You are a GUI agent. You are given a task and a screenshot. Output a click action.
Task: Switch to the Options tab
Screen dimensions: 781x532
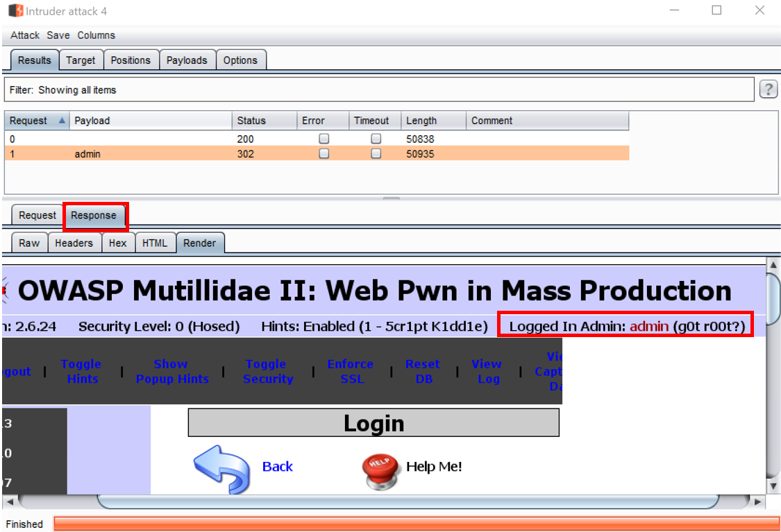point(240,60)
